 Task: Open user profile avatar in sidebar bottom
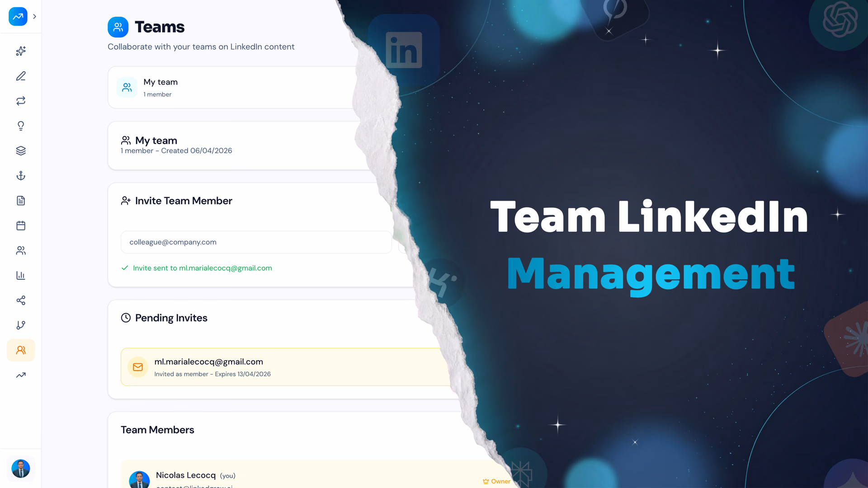21,469
